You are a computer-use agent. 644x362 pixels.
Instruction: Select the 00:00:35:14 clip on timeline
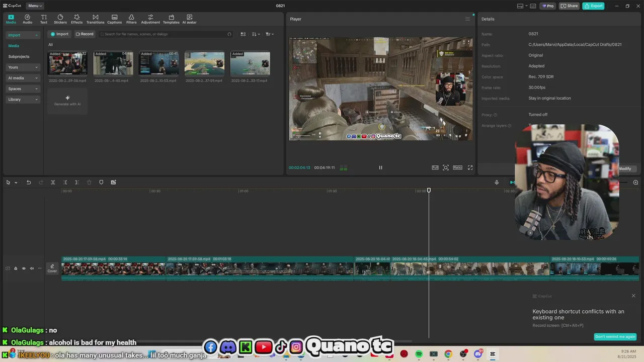tap(114, 268)
